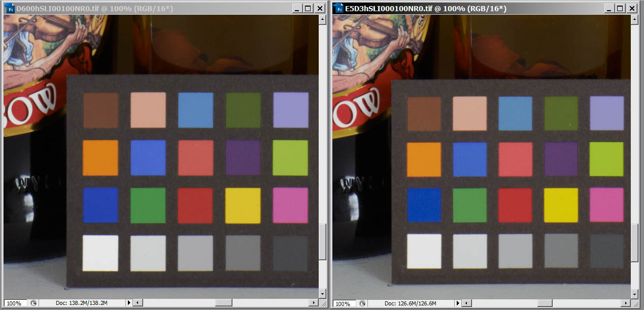Click vertical scroll up arrow in the E5D3hSLI000100NR0 window
This screenshot has height=310, width=644.
coord(634,19)
